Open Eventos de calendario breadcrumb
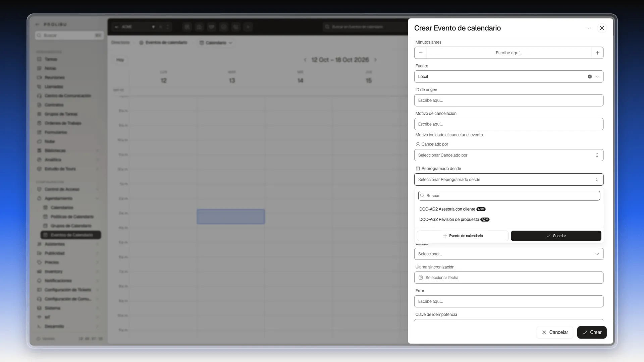The image size is (644, 362). [x=163, y=43]
